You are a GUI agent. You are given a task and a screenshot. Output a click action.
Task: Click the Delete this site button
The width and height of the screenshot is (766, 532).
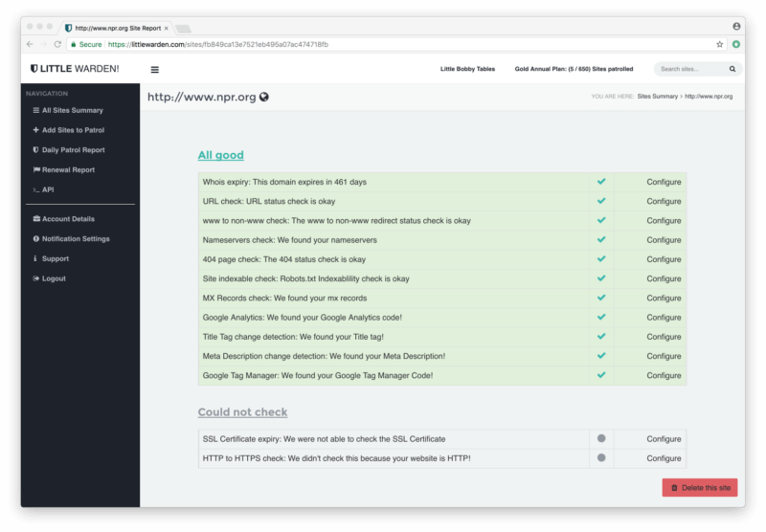coord(700,488)
